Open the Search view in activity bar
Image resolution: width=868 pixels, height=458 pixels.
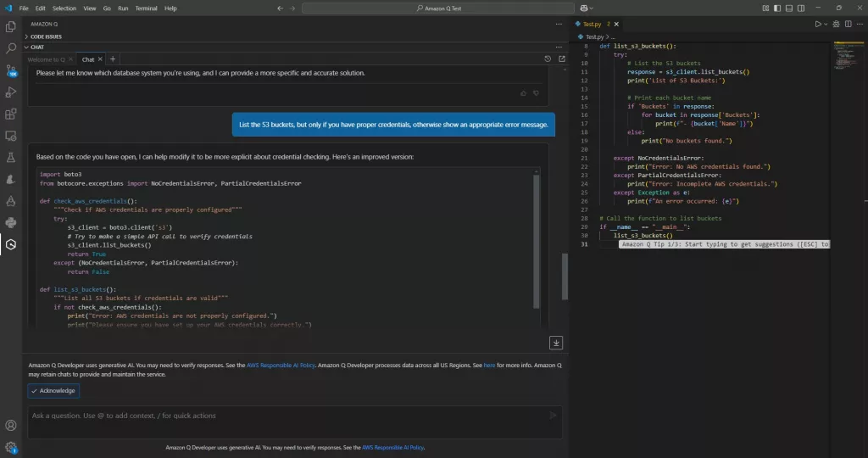pyautogui.click(x=11, y=48)
